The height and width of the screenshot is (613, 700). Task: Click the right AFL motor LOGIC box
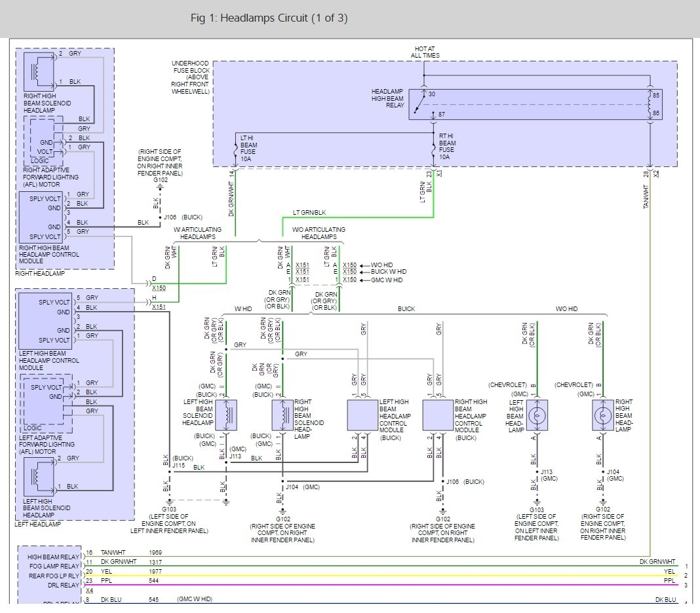click(x=46, y=141)
